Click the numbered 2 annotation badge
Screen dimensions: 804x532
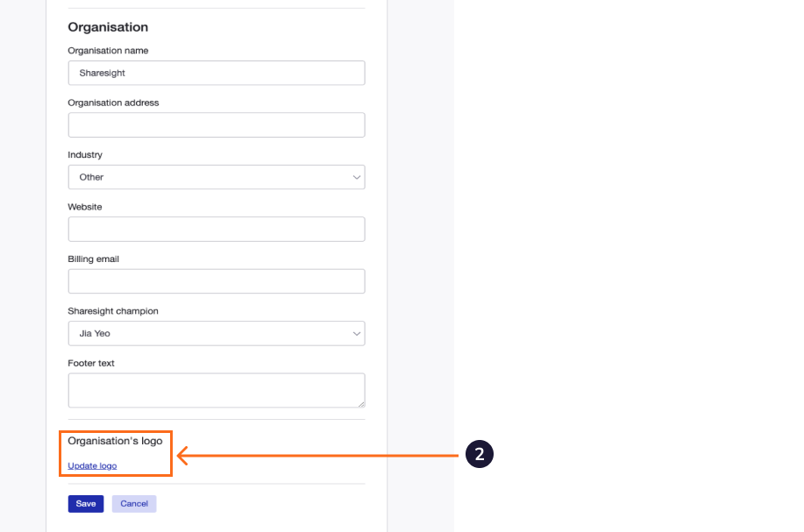pos(479,454)
